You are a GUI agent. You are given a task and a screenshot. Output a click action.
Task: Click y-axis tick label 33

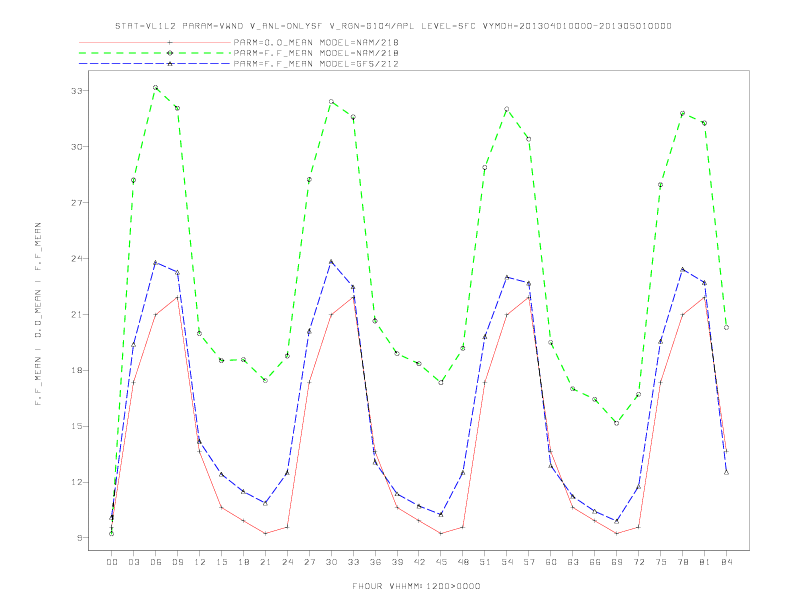pyautogui.click(x=77, y=91)
